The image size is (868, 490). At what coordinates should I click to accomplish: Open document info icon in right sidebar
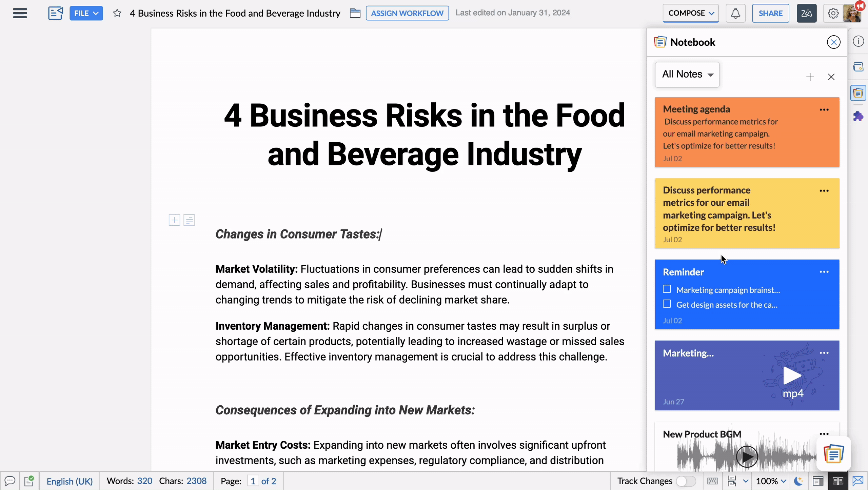click(x=858, y=41)
